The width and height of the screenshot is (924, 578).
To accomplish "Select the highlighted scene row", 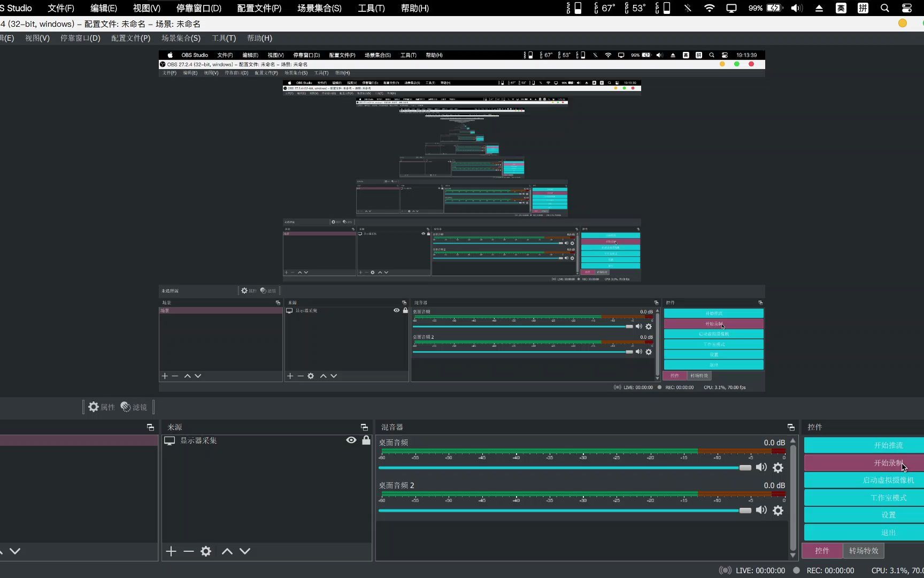I will (x=79, y=440).
